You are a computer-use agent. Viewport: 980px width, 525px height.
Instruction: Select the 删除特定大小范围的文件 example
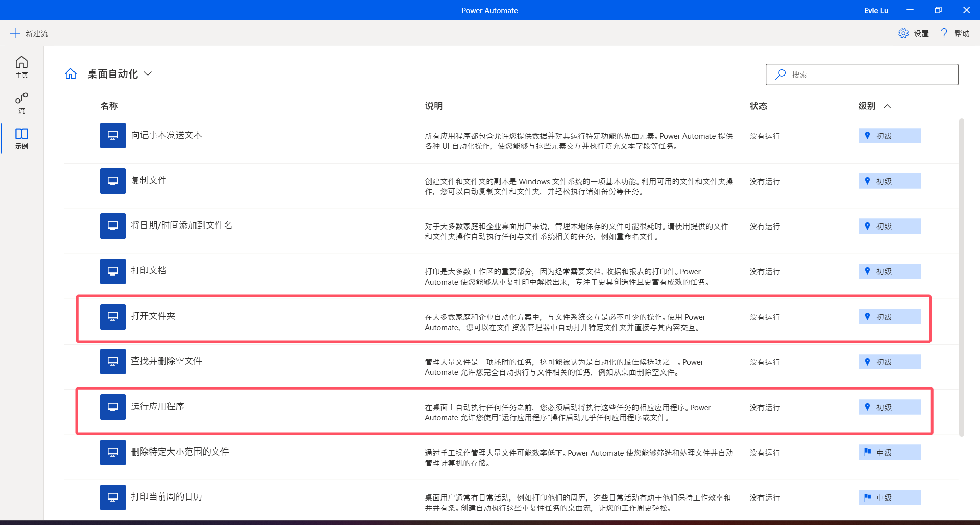[180, 452]
